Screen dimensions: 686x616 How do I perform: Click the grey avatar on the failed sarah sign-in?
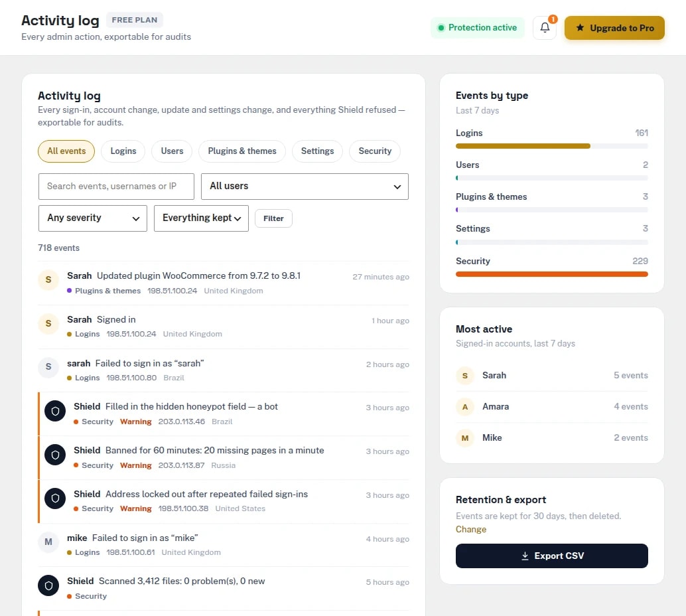[x=48, y=367]
